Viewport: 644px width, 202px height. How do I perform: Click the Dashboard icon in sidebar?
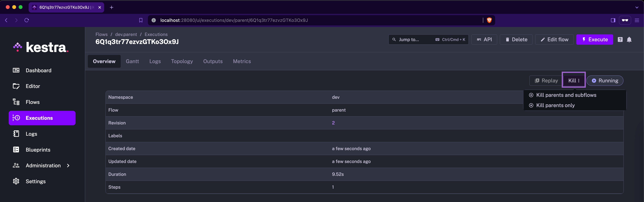[16, 70]
